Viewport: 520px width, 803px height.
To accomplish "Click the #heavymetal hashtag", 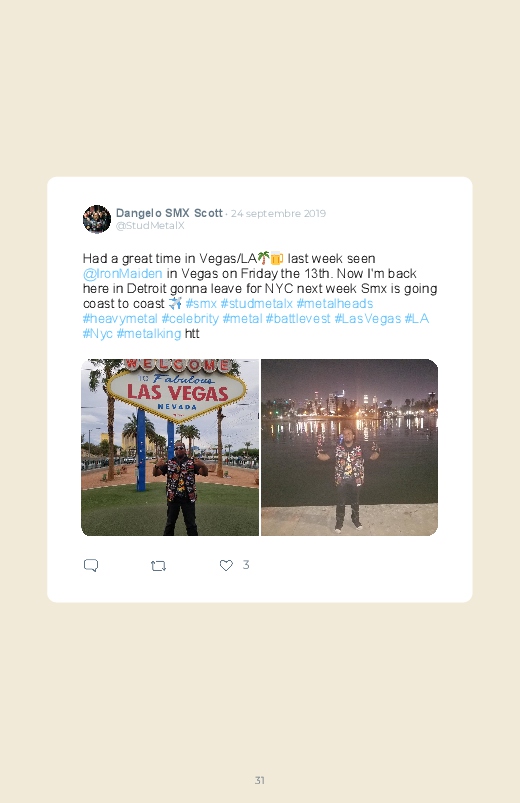I will (x=120, y=319).
